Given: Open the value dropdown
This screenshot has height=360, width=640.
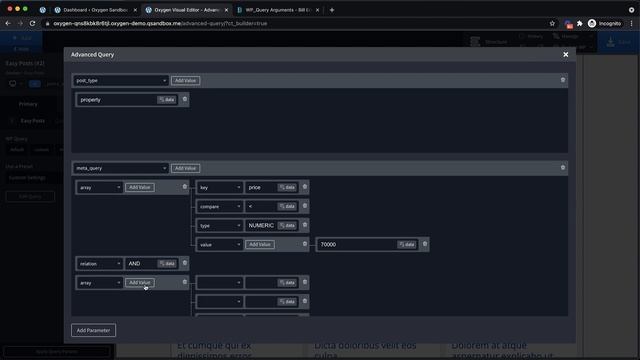Looking at the screenshot, I should [220, 244].
